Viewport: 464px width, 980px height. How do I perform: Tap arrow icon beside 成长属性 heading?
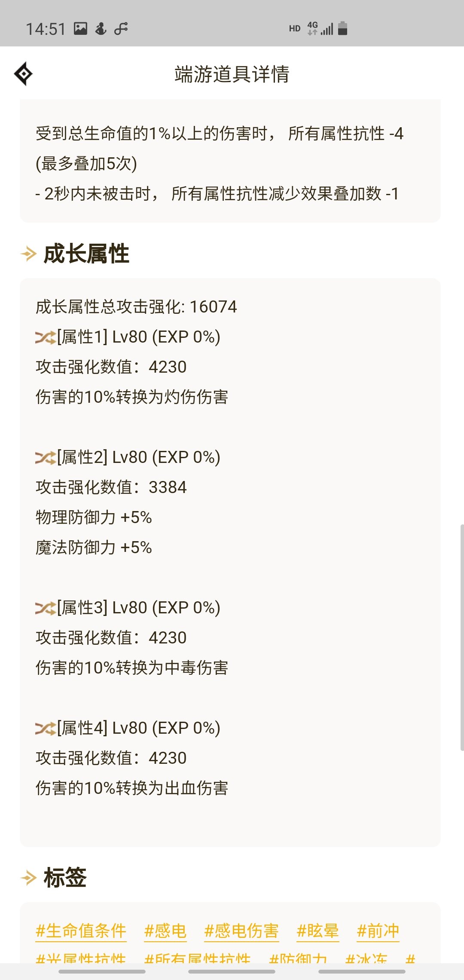click(28, 254)
